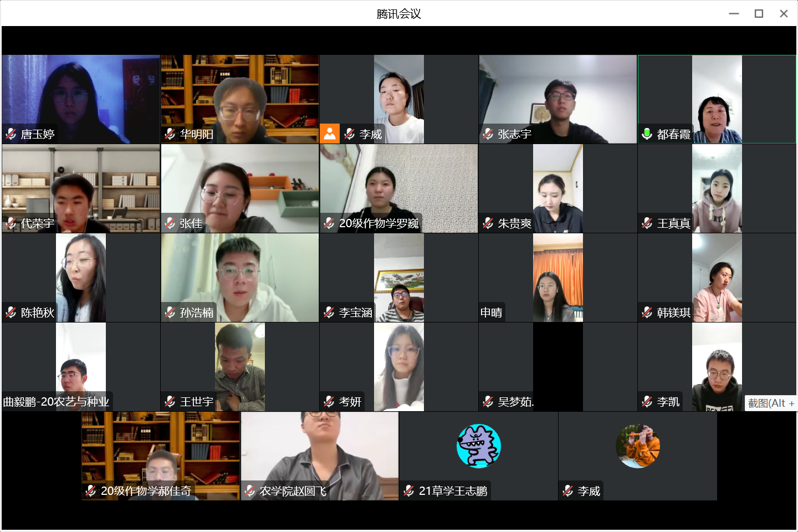Click the name label 都春霞
Image resolution: width=798 pixels, height=532 pixels.
(674, 134)
